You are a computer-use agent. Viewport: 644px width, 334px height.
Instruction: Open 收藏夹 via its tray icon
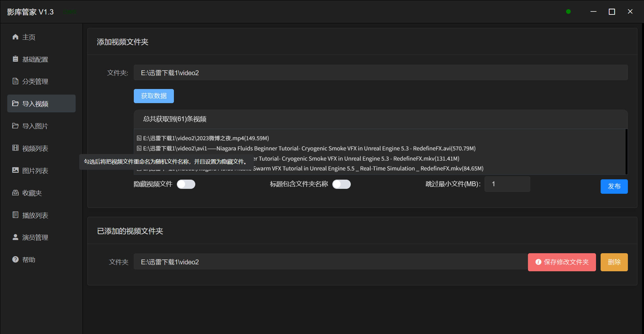(x=15, y=193)
